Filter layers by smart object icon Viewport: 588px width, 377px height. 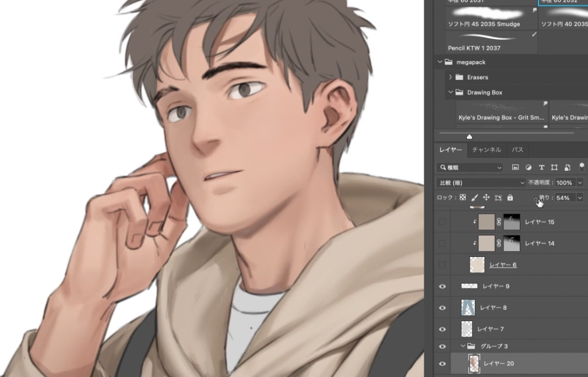[x=568, y=167]
